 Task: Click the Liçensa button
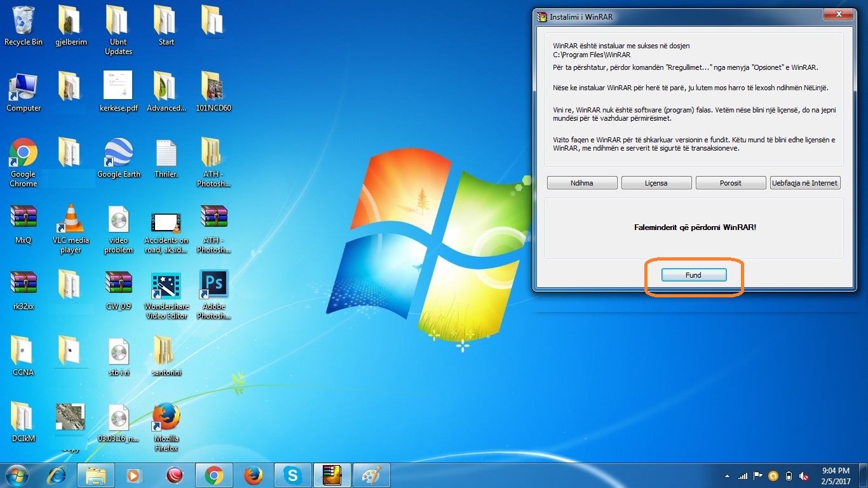pyautogui.click(x=656, y=183)
